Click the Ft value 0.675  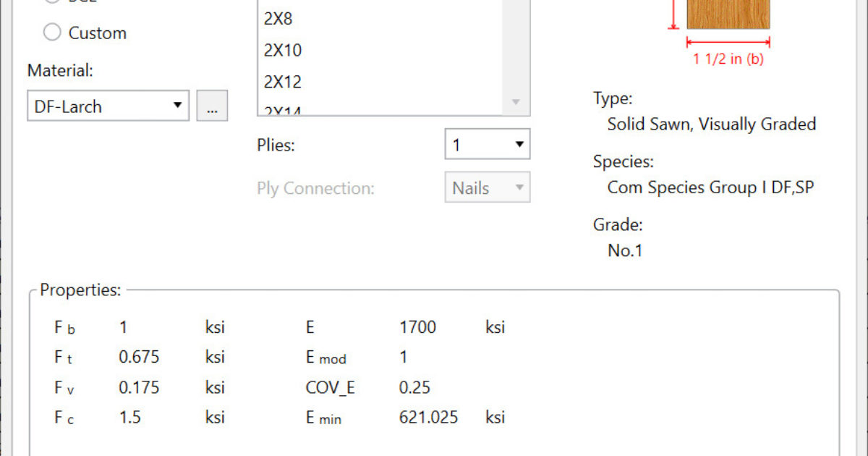pos(139,357)
